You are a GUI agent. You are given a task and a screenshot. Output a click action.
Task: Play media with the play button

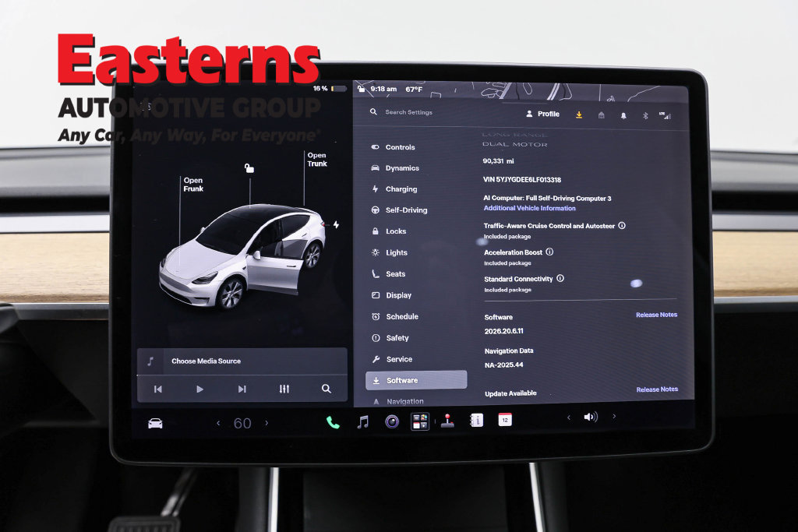199,389
